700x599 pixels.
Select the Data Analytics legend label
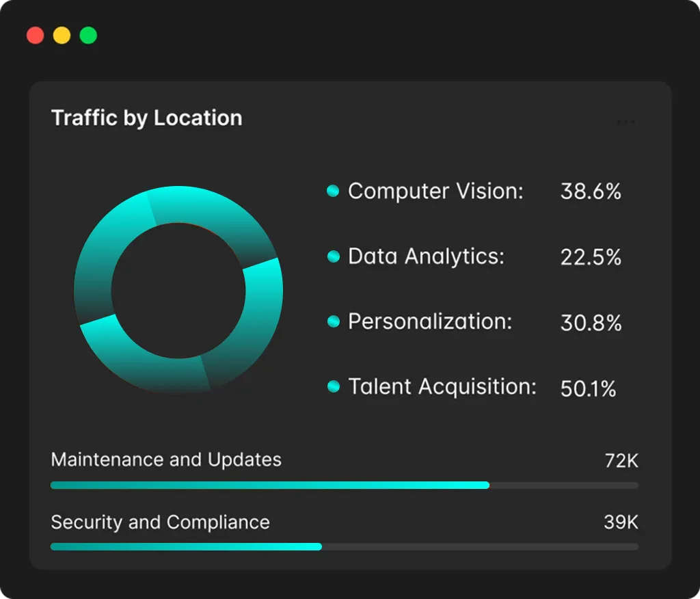pyautogui.click(x=426, y=257)
